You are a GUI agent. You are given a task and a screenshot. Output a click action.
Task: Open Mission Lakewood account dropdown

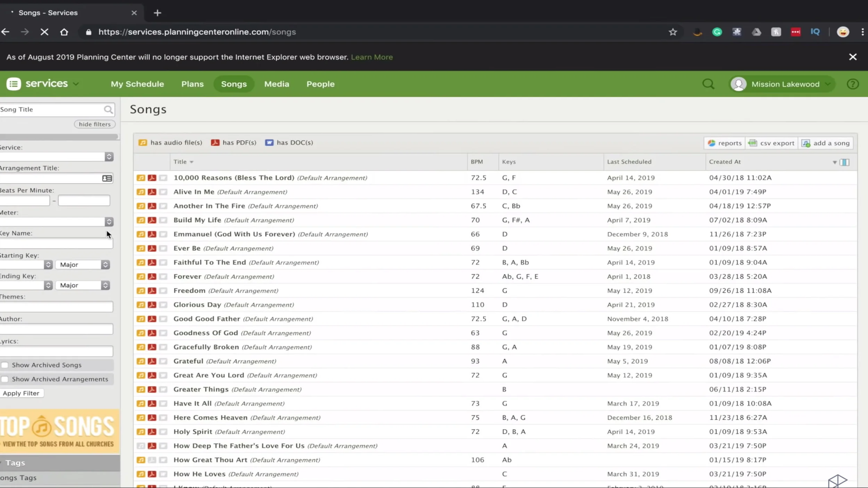tap(782, 84)
